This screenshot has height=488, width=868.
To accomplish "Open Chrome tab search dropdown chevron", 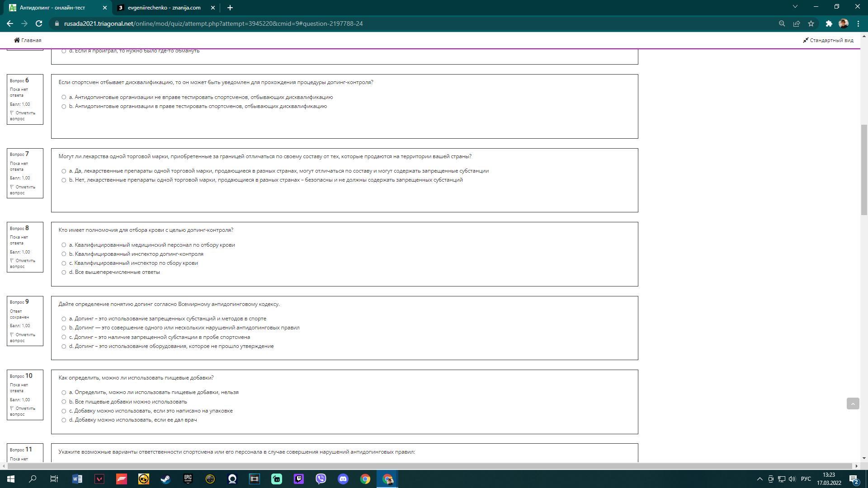I will (x=795, y=7).
